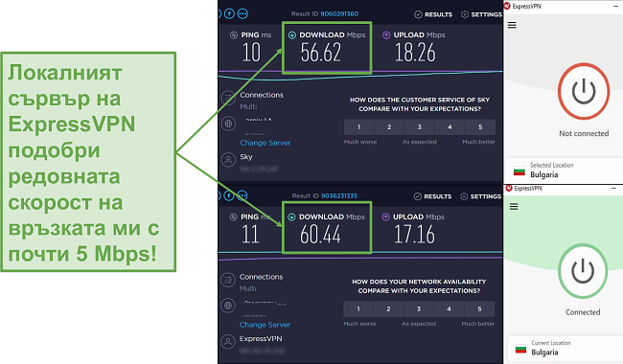This screenshot has height=364, width=623.
Task: Open result ID 9060291360 link
Action: click(339, 14)
